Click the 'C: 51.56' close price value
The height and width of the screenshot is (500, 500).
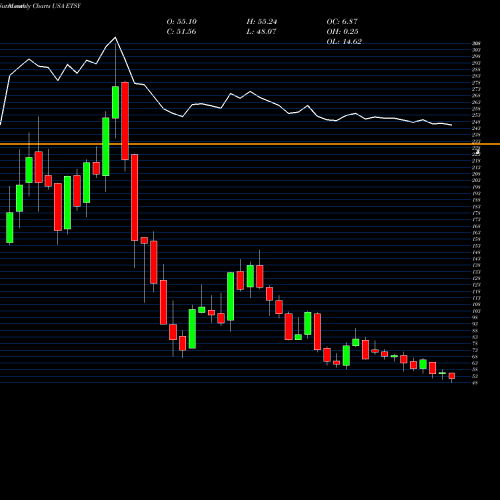[181, 32]
